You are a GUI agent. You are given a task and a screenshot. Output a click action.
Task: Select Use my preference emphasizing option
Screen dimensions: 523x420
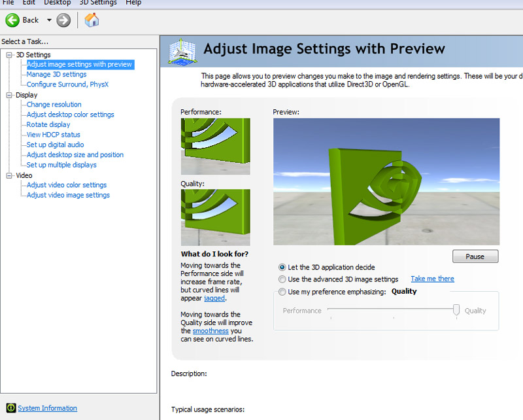coord(282,292)
